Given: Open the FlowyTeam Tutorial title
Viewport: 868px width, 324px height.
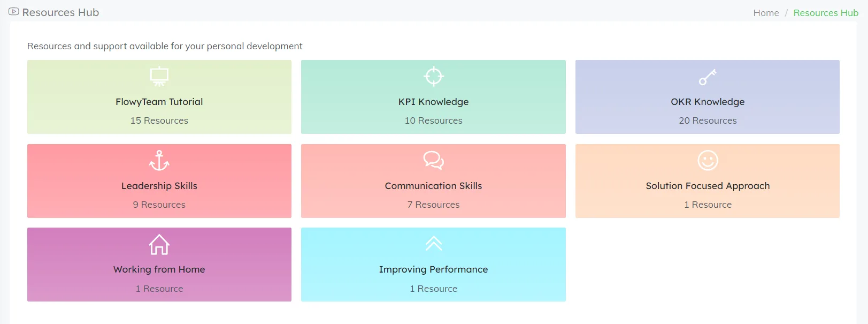Looking at the screenshot, I should [159, 102].
